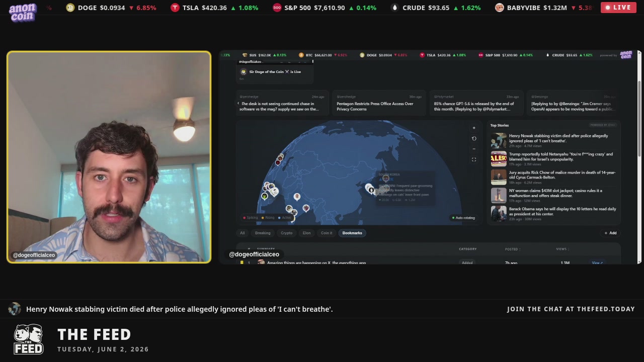Click the Rick Chow jury story thumbnail
This screenshot has height=362, width=644.
(x=499, y=176)
